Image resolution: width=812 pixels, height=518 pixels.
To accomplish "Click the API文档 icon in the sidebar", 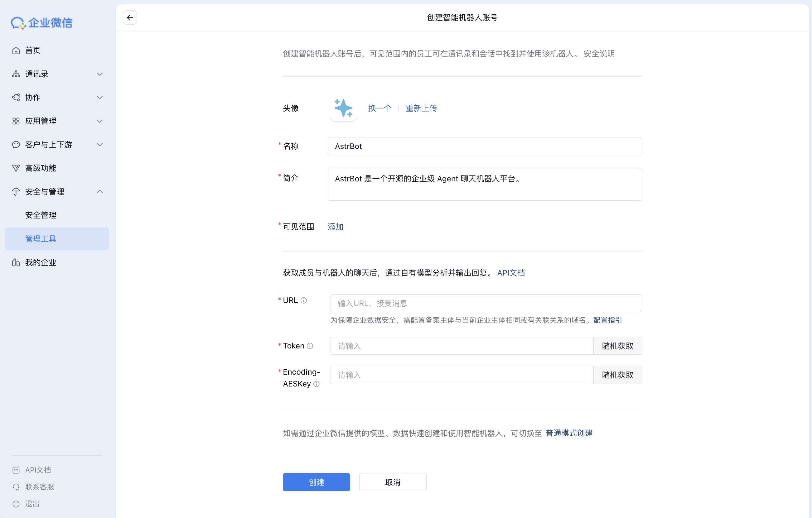I will click(x=16, y=469).
